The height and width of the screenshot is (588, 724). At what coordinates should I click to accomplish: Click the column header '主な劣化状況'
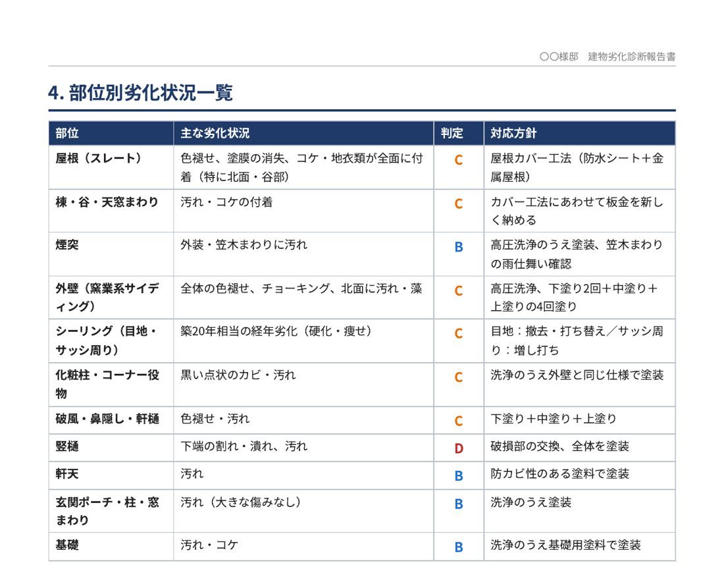[x=215, y=133]
